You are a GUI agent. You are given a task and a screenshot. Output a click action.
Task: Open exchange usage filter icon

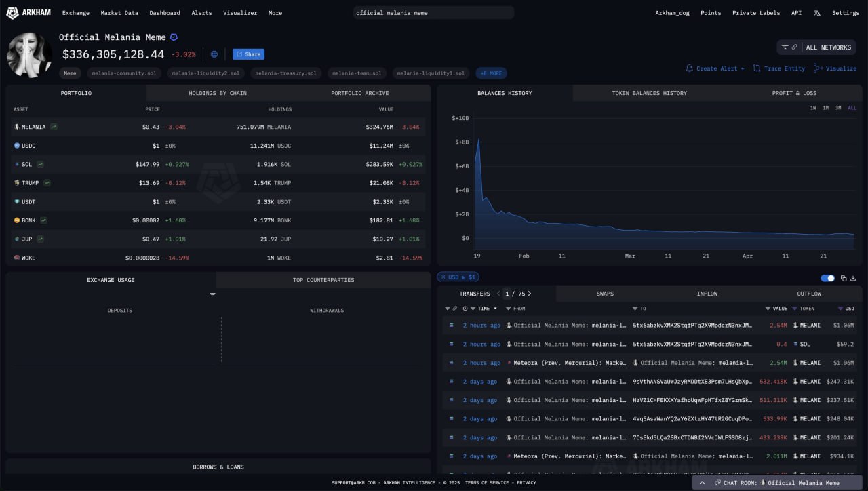[212, 294]
